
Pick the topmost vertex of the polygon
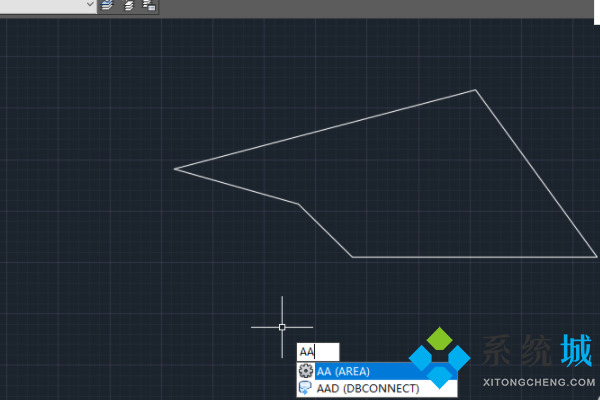pyautogui.click(x=475, y=91)
